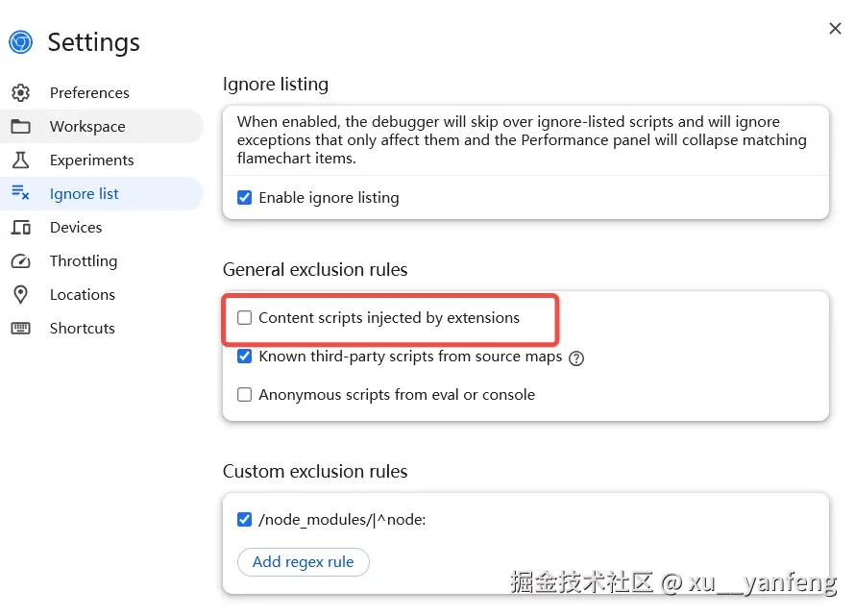This screenshot has height=616, width=855.
Task: Click the Preferences gear icon
Action: (20, 93)
